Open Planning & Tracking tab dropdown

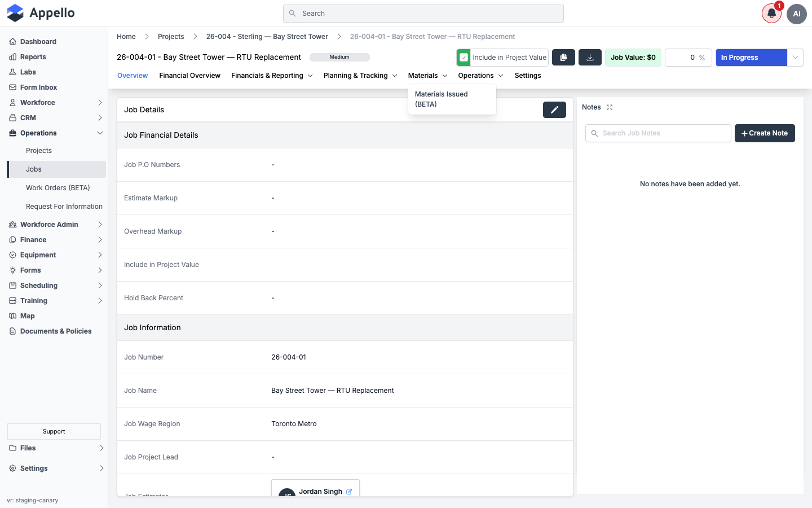[x=360, y=76]
